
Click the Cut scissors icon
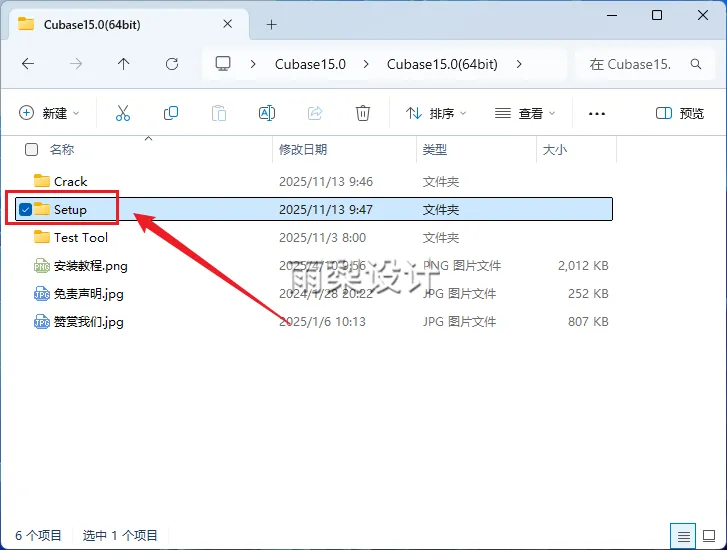tap(123, 113)
